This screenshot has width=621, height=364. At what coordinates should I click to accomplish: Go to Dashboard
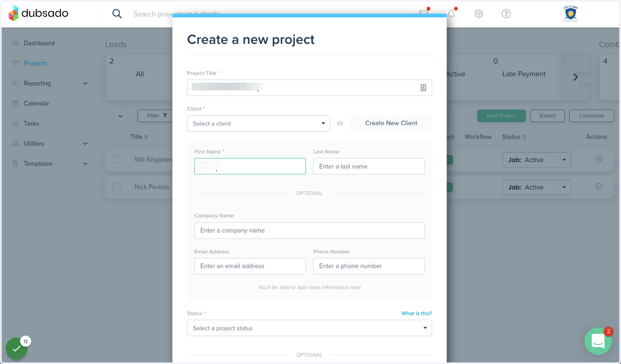click(x=39, y=43)
